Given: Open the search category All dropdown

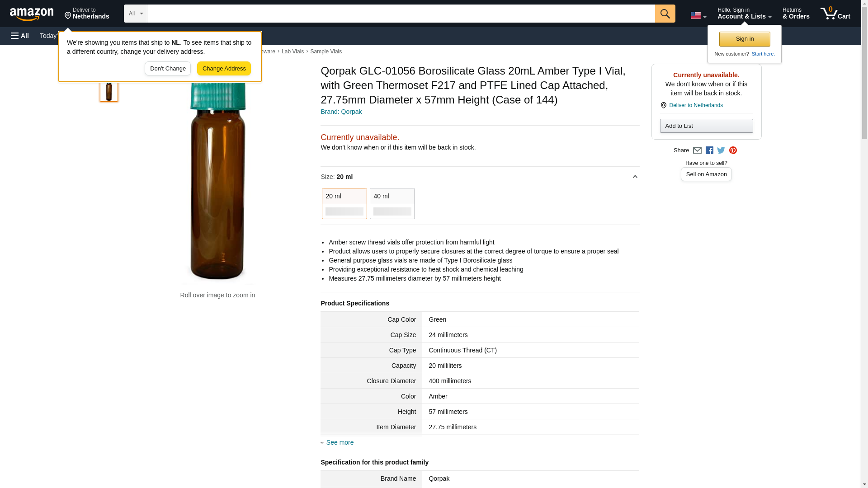Looking at the screenshot, I should click(x=135, y=14).
